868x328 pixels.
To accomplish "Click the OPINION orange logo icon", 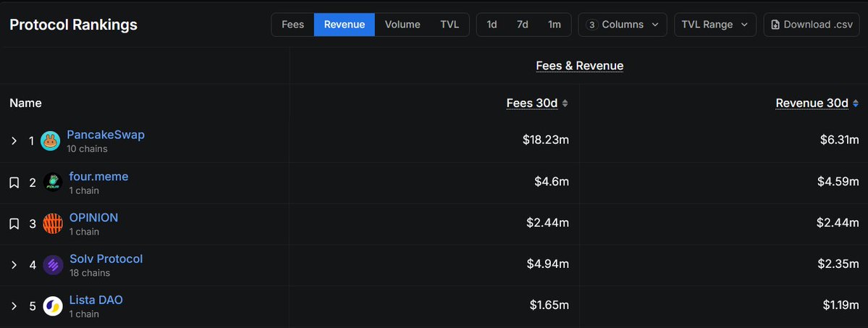I will (x=53, y=223).
